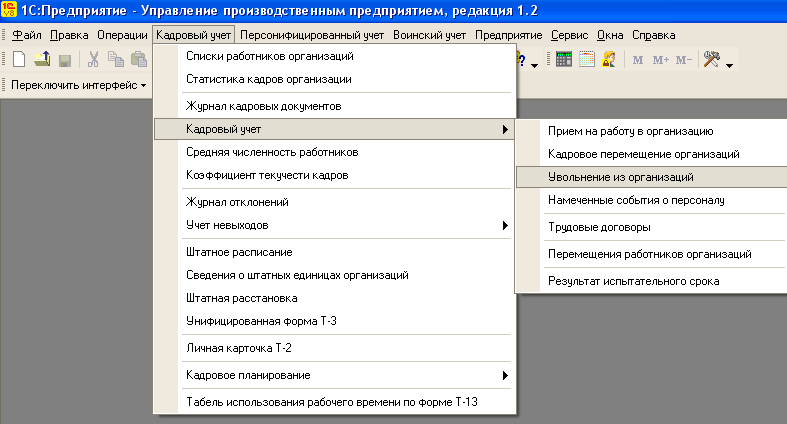Screen dimensions: 787x424
Task: Open dropdown arrow next to tools icon
Action: click(729, 66)
